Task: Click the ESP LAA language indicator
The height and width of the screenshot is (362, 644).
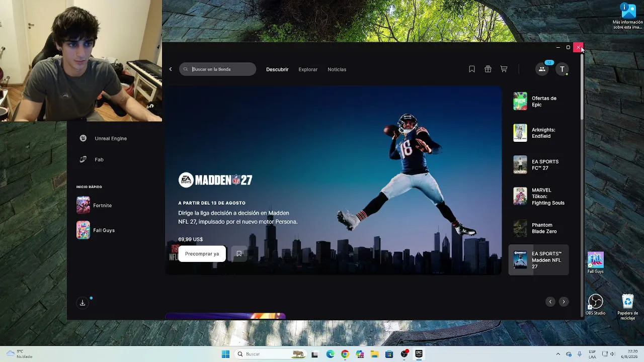Action: pyautogui.click(x=593, y=354)
